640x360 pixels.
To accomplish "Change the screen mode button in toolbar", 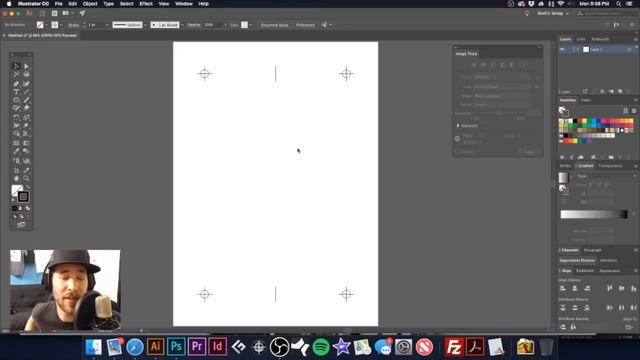I will [21, 225].
